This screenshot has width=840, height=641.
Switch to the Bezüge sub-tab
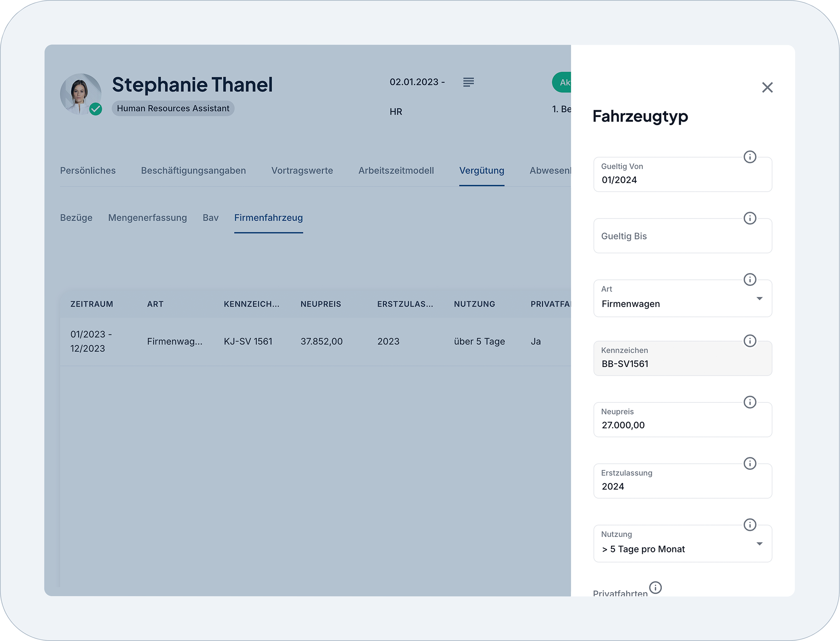point(76,217)
